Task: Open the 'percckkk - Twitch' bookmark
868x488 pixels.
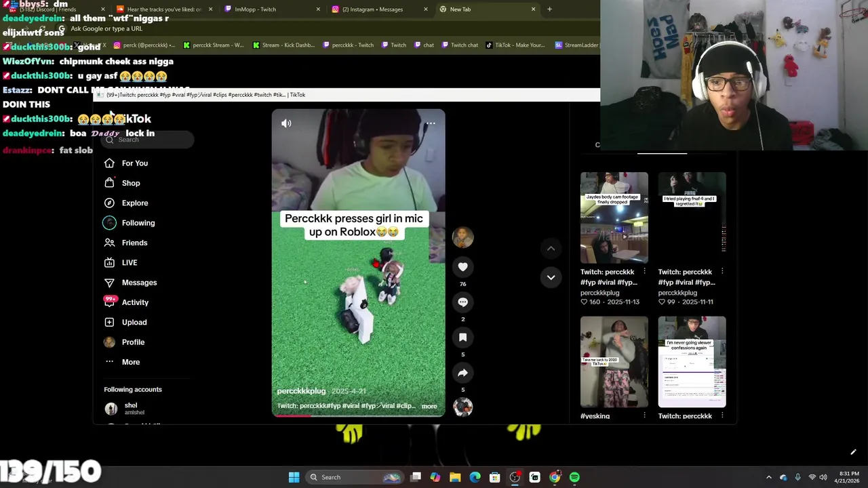Action: pyautogui.click(x=349, y=45)
